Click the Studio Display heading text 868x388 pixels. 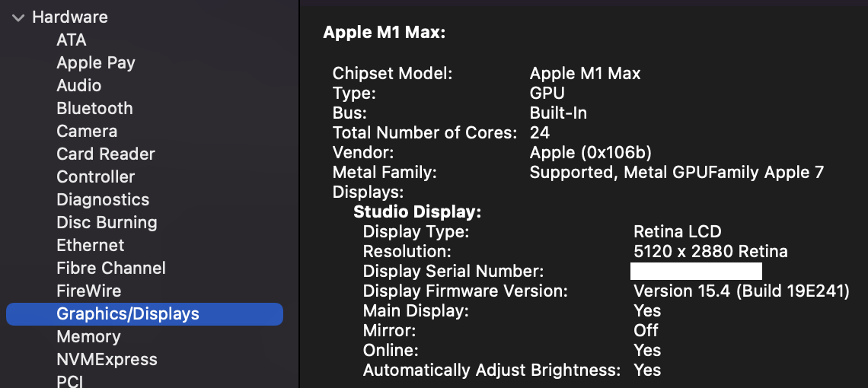tap(417, 212)
